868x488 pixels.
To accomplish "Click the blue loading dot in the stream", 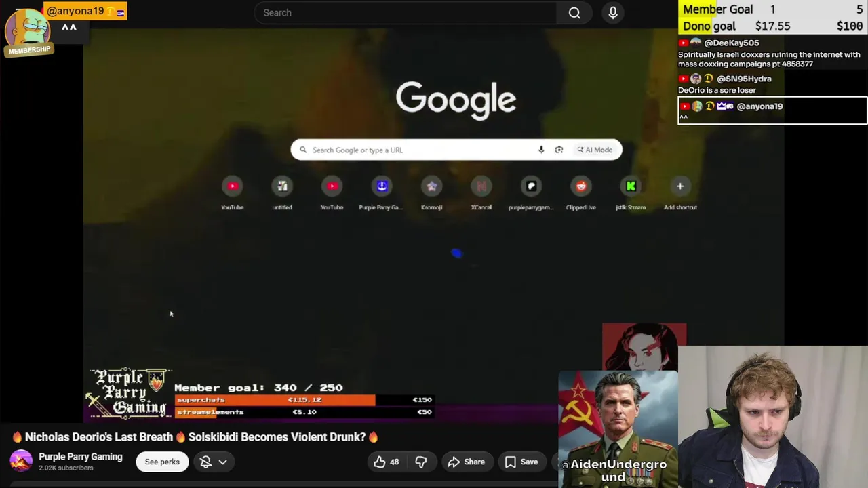I will point(456,253).
